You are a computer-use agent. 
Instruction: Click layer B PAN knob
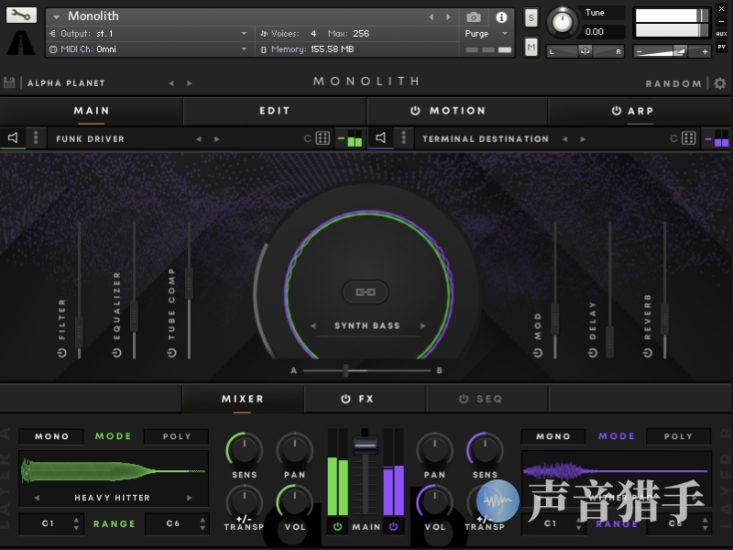point(435,450)
